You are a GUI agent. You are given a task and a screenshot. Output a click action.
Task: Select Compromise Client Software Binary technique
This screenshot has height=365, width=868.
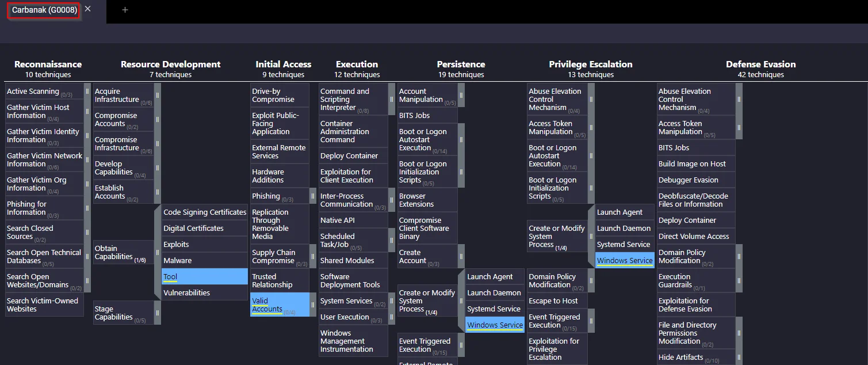pos(427,229)
